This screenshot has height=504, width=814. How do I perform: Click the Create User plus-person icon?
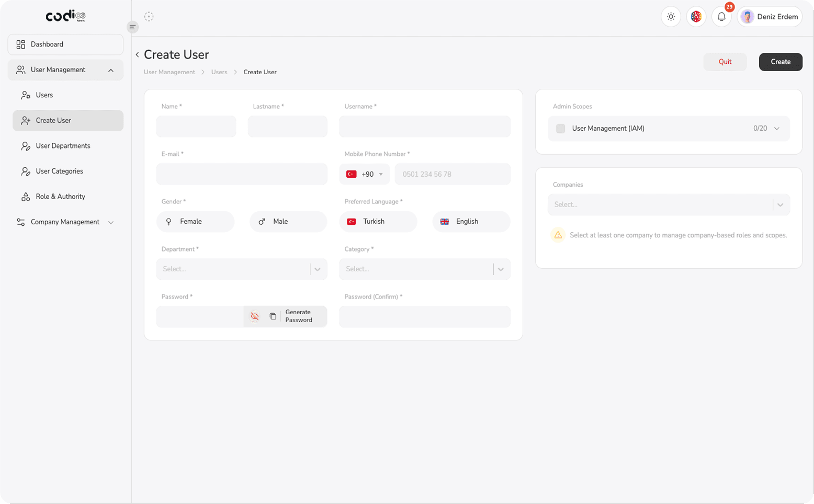[26, 121]
